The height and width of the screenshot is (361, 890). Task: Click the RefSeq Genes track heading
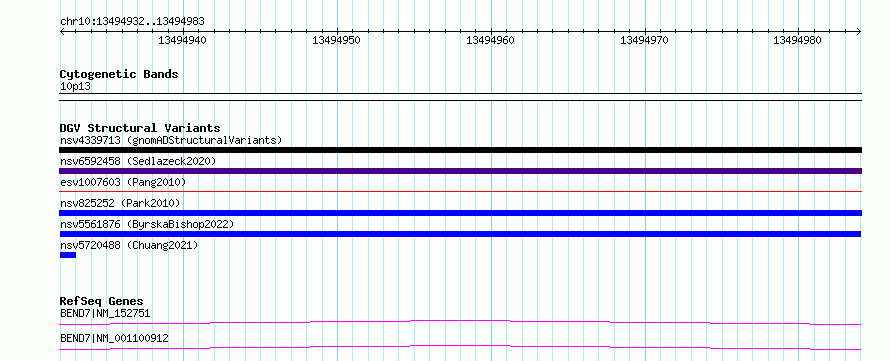[102, 301]
